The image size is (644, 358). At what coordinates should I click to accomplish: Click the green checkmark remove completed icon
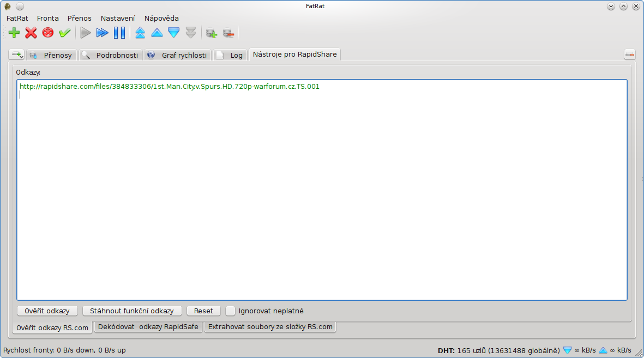pyautogui.click(x=64, y=33)
